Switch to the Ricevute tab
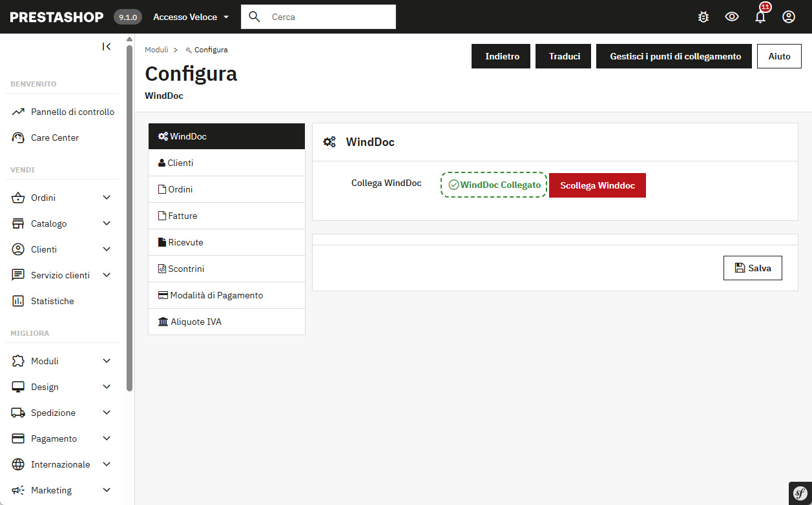Image resolution: width=812 pixels, height=505 pixels. click(x=227, y=242)
